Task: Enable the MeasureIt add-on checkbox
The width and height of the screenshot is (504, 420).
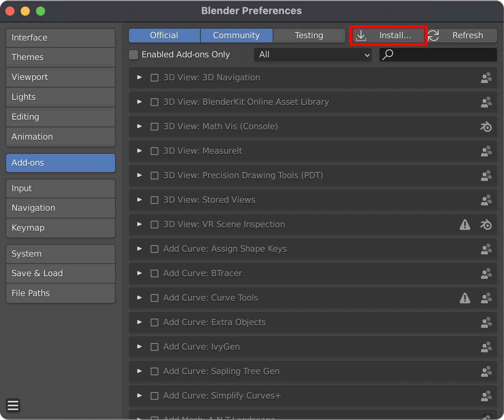Action: click(154, 151)
